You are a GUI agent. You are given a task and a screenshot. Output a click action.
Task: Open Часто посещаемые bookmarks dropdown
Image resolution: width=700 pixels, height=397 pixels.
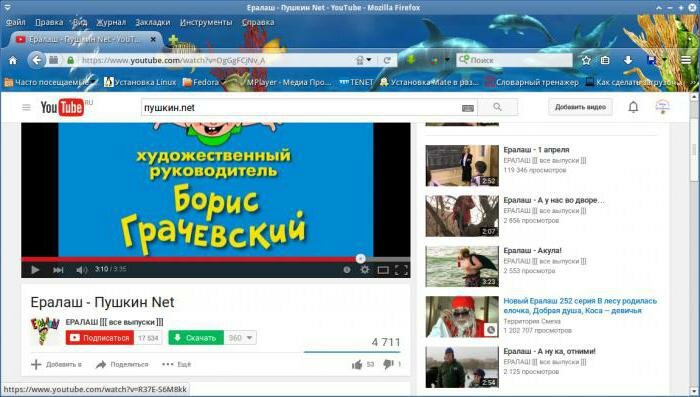click(x=51, y=82)
